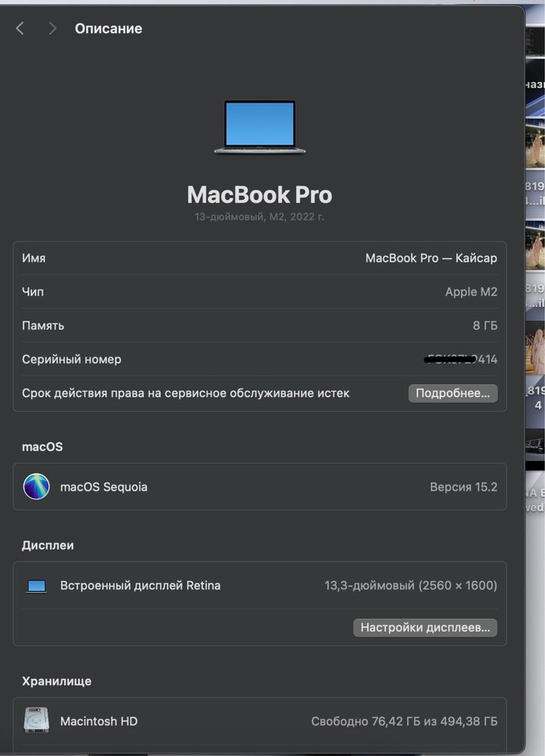Image resolution: width=545 pixels, height=756 pixels.
Task: Select the Чип value Apple M2
Action: 471,292
